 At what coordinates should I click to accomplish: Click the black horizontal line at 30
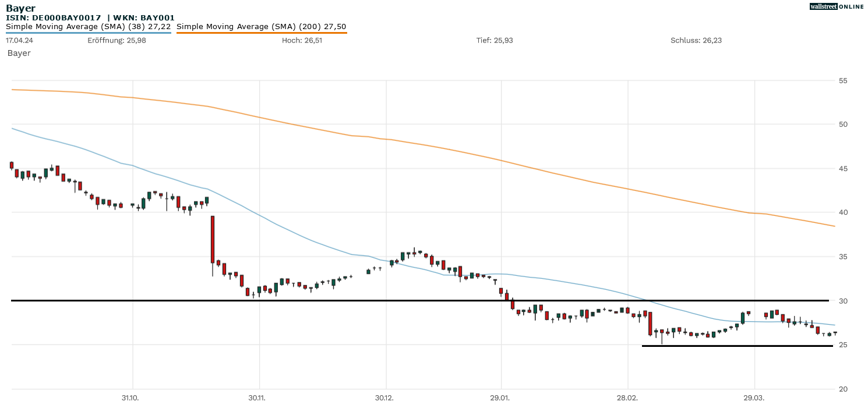point(419,301)
